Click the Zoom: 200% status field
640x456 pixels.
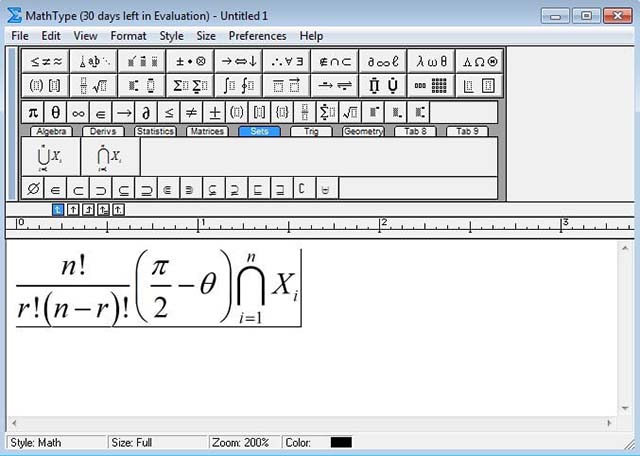243,442
